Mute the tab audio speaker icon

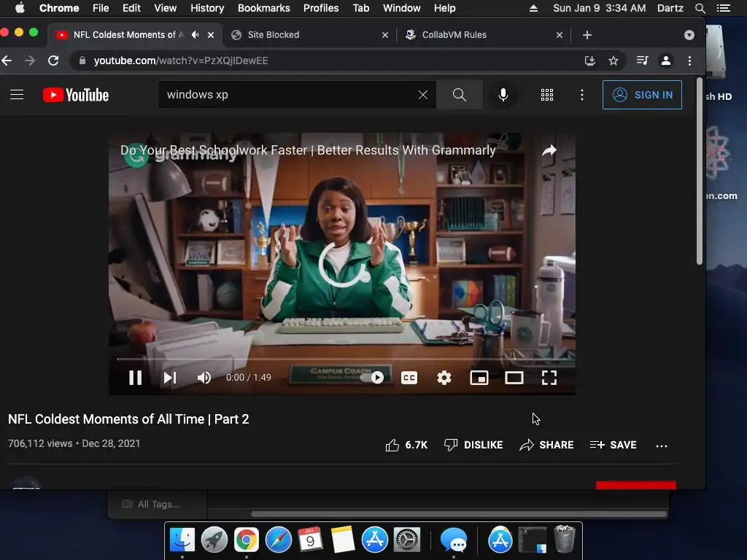196,35
